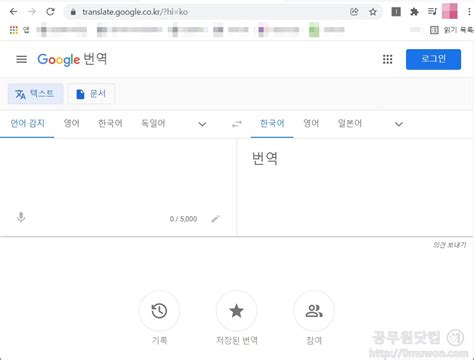Select 한국어 as the target language
Viewport: 474px width, 360px height.
click(x=272, y=124)
